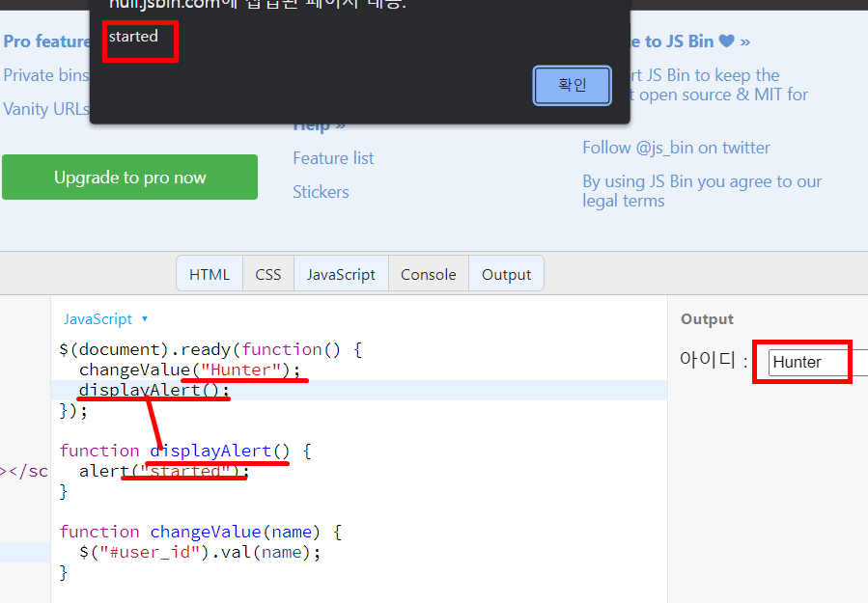Click the changeValue("Hunter") code line
Viewport: 868px width, 603px height.
coord(189,370)
